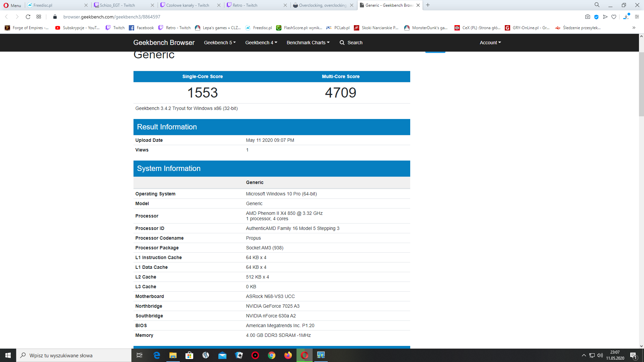Open Śledzenie przesyłek bookmark

coord(578,28)
